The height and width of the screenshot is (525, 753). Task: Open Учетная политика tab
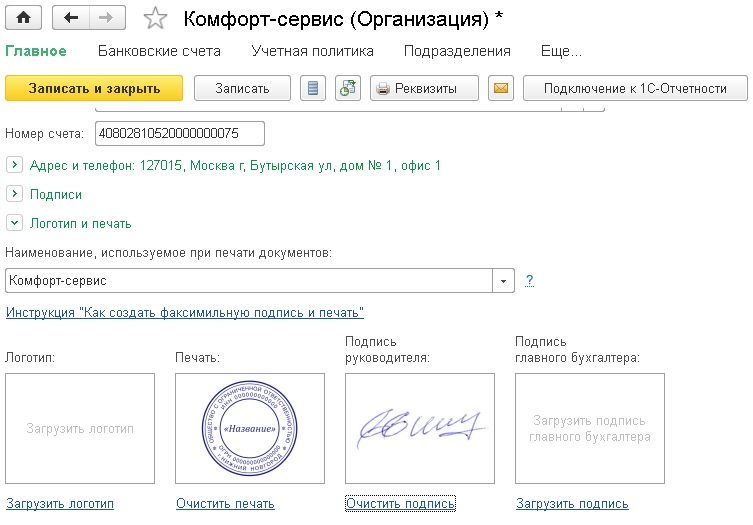point(312,51)
